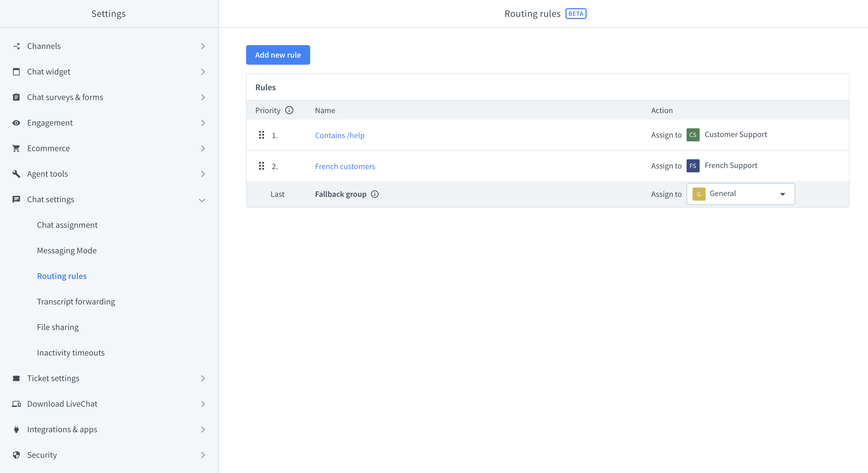Click the Name column header
The image size is (868, 473).
(x=325, y=110)
